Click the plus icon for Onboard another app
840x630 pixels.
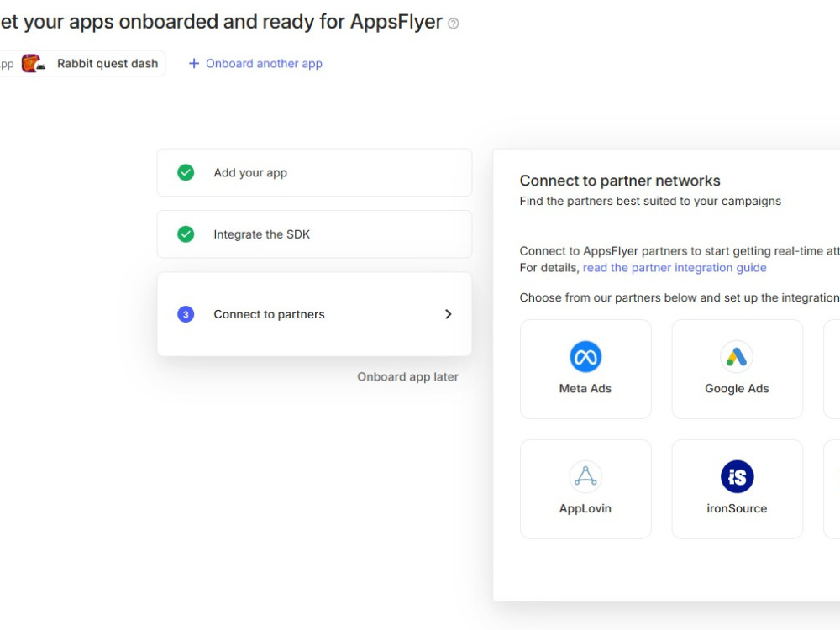(x=194, y=64)
